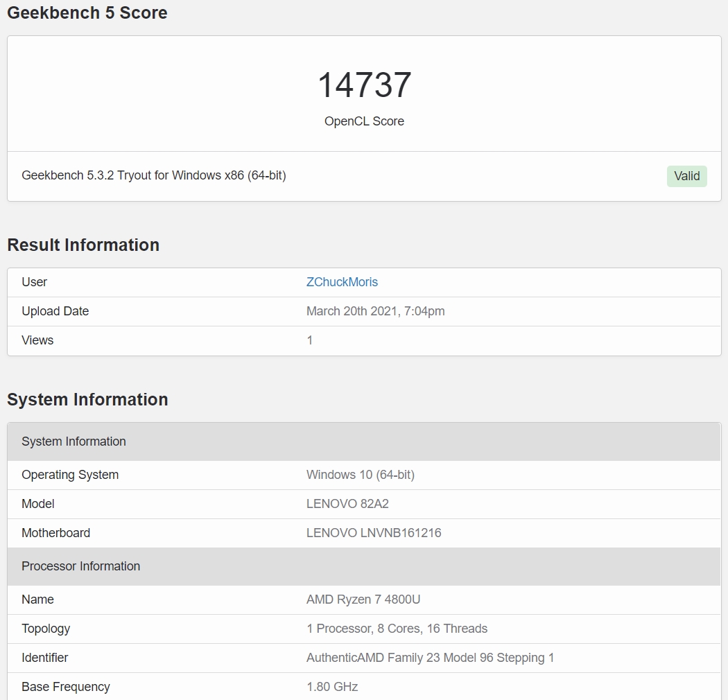The image size is (728, 700).
Task: Select the Windows 10 (64-bit) value
Action: [361, 475]
